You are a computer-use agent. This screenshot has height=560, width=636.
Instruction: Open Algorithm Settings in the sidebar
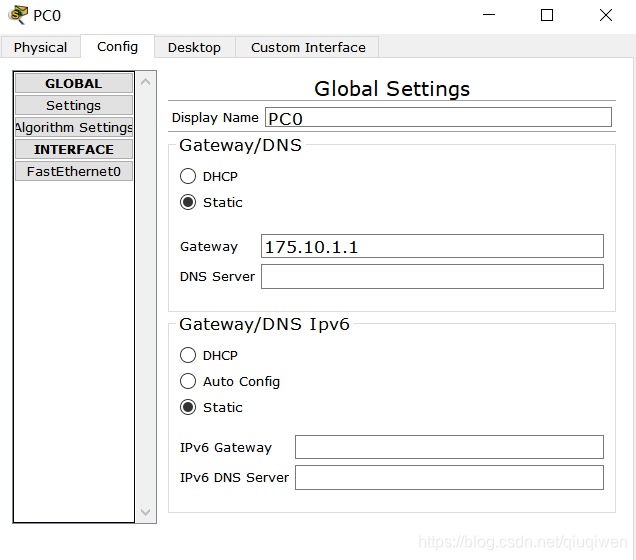(74, 127)
